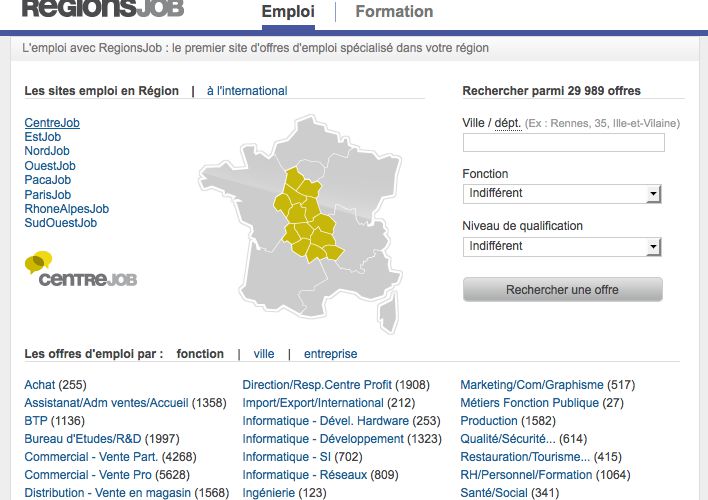Open PacaJob regional site

point(47,180)
